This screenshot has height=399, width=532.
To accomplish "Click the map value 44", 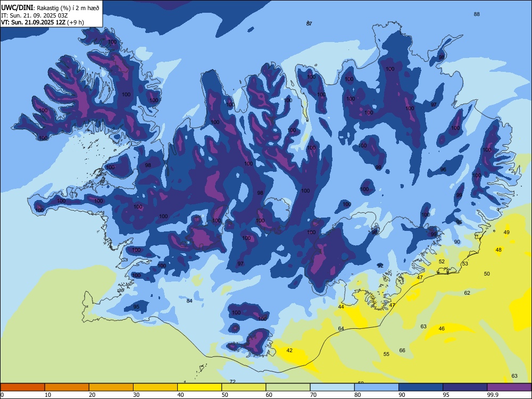I will click(x=341, y=307).
